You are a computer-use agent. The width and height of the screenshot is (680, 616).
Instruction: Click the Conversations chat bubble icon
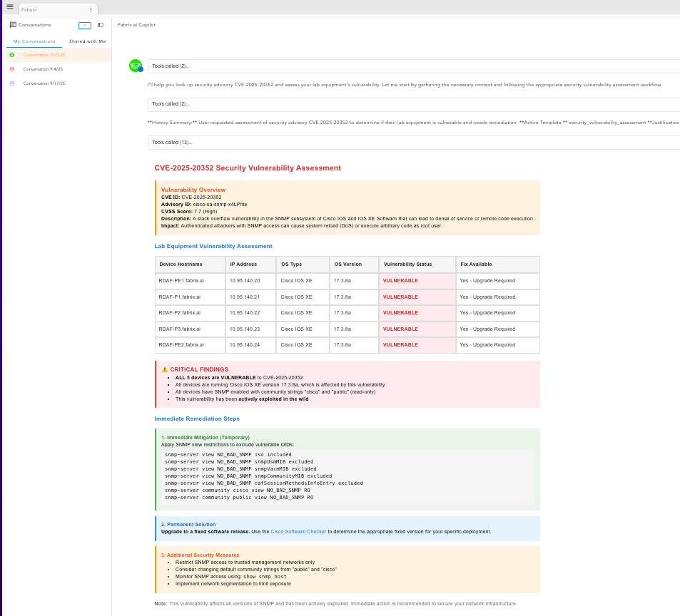pyautogui.click(x=13, y=25)
